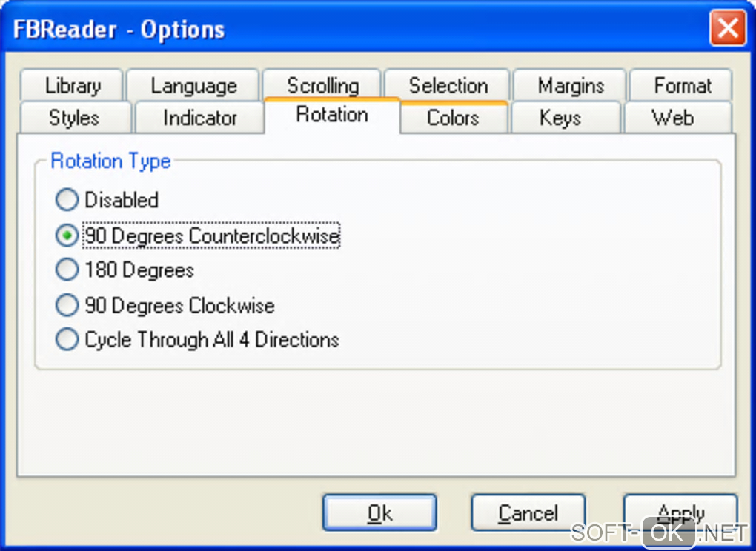Screen dimensions: 756x551
Task: Switch to the Indicator tab
Action: pyautogui.click(x=199, y=118)
